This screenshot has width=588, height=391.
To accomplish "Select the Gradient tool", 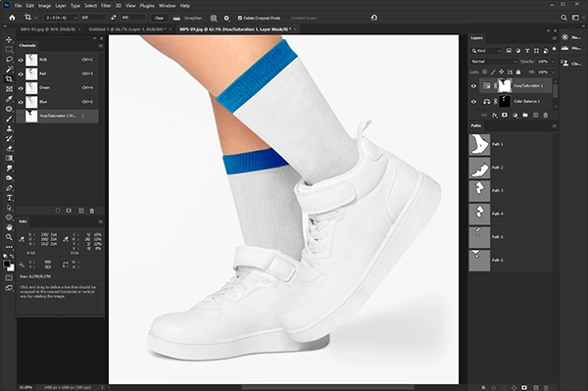I will (x=9, y=158).
